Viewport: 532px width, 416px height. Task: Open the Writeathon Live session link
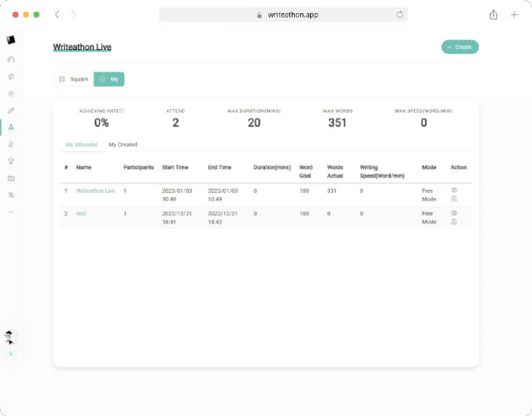(96, 191)
